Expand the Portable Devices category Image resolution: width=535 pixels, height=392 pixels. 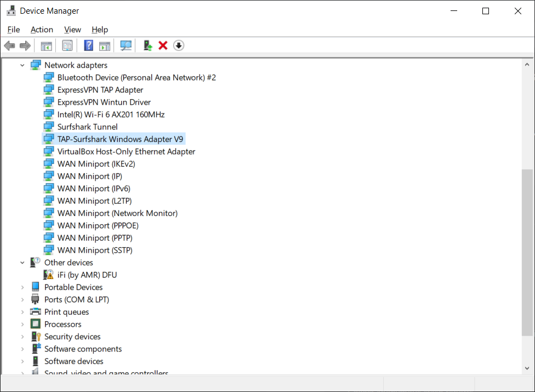pos(22,287)
